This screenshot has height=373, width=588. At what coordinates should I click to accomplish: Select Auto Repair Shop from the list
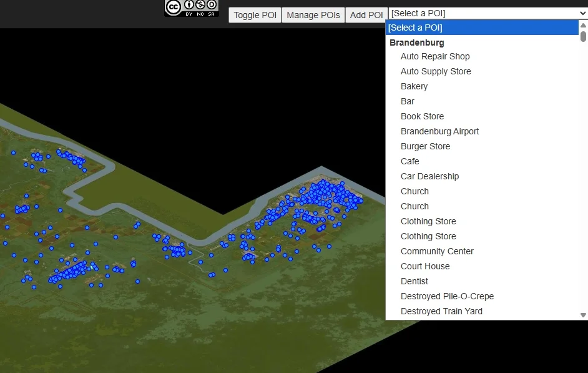coord(483,56)
